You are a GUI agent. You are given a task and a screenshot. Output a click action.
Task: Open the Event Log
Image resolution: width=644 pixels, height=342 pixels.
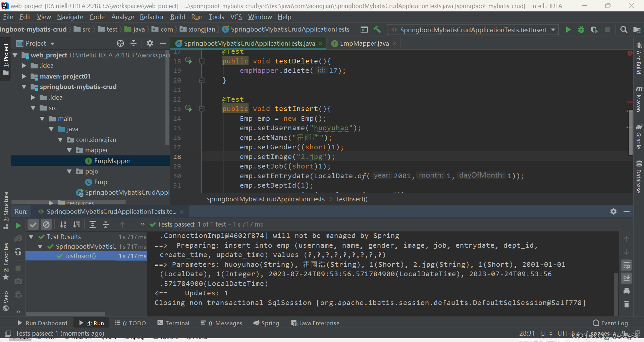[610, 323]
